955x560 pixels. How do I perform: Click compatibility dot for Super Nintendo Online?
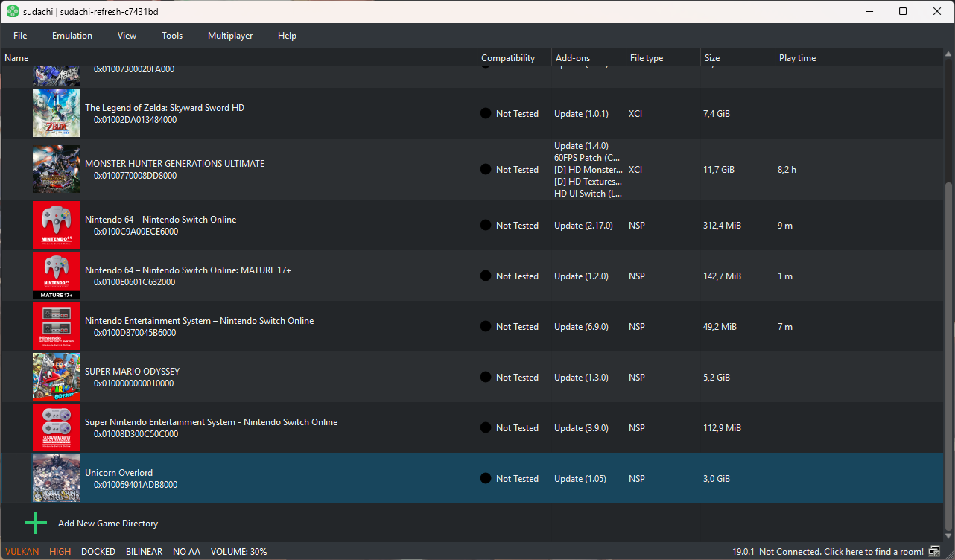tap(486, 428)
